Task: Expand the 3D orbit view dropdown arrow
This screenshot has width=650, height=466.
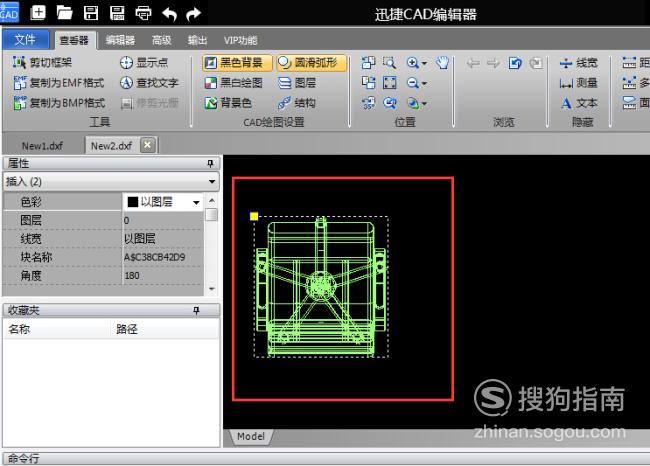Action: [x=424, y=104]
